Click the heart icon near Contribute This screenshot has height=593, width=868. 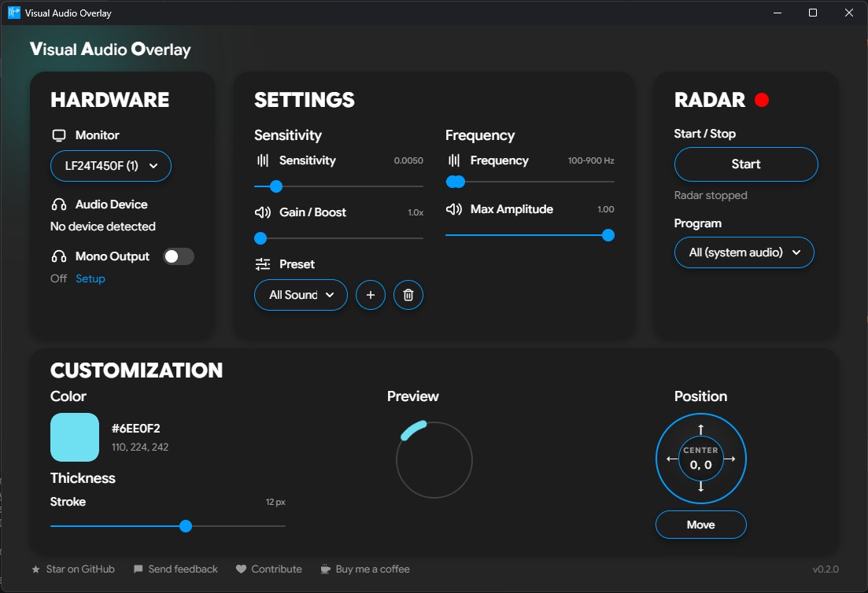(241, 569)
